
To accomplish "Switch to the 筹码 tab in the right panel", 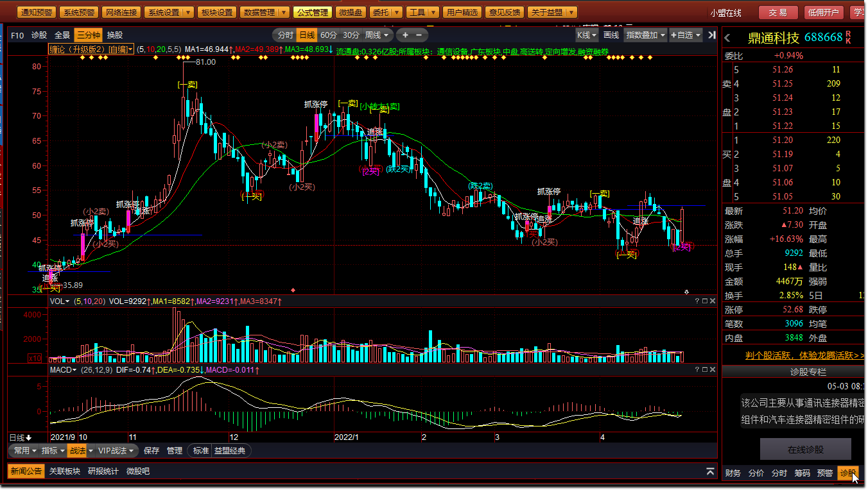I will (802, 473).
